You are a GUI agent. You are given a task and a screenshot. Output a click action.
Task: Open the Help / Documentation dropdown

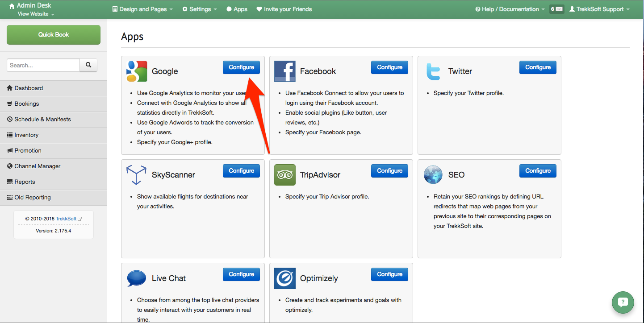click(x=510, y=9)
